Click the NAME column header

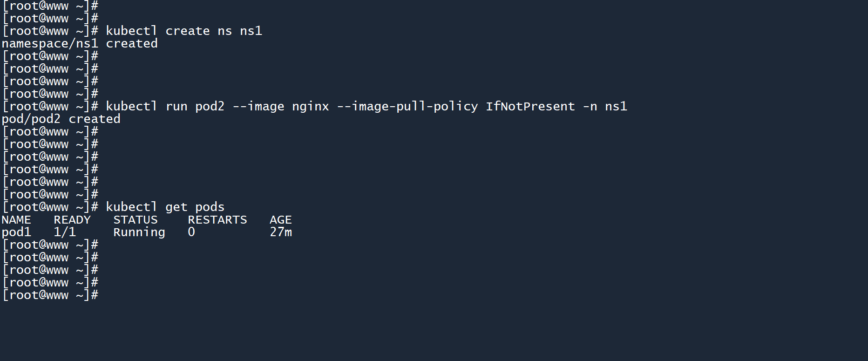[x=16, y=220]
